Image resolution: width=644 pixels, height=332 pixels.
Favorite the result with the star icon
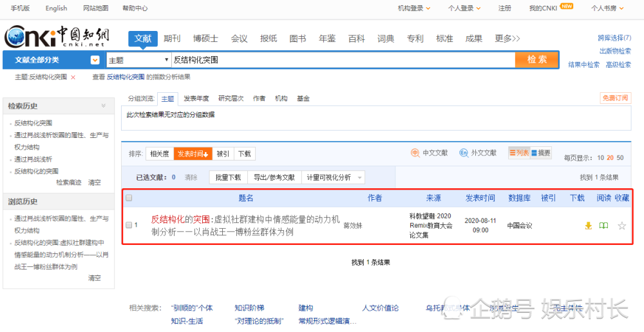[x=622, y=226]
